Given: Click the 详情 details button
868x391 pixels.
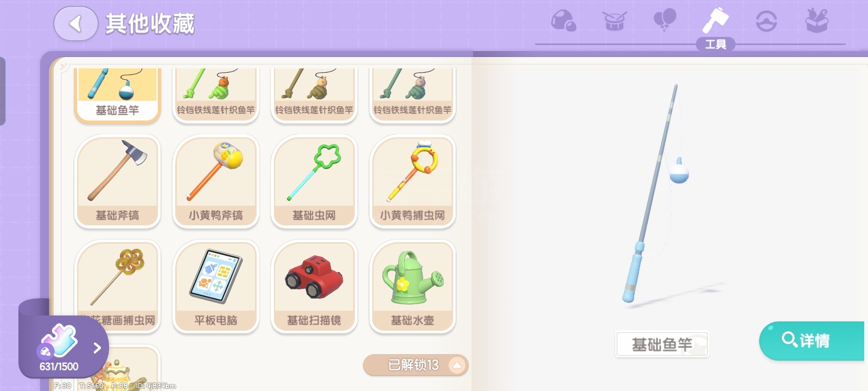Looking at the screenshot, I should click(x=812, y=340).
